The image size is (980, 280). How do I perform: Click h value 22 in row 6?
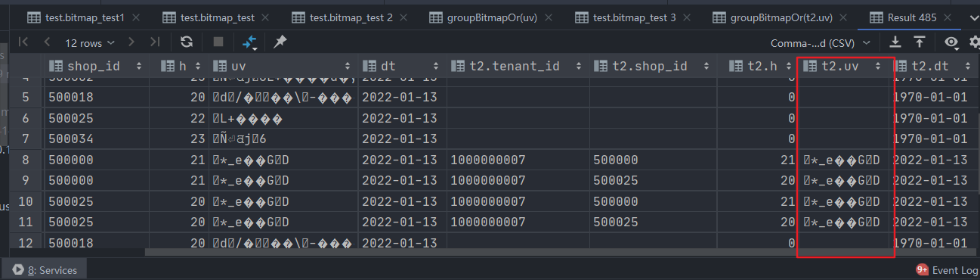click(178, 118)
